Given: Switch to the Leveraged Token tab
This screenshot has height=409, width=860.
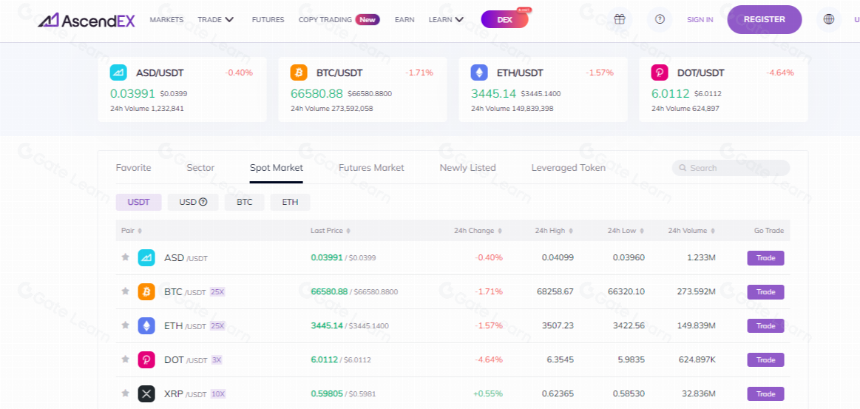Looking at the screenshot, I should (568, 168).
